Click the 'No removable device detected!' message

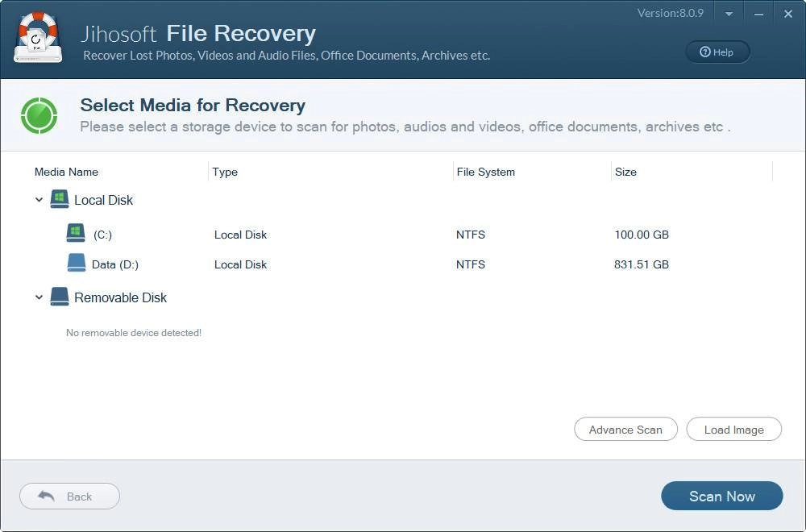[x=134, y=333]
